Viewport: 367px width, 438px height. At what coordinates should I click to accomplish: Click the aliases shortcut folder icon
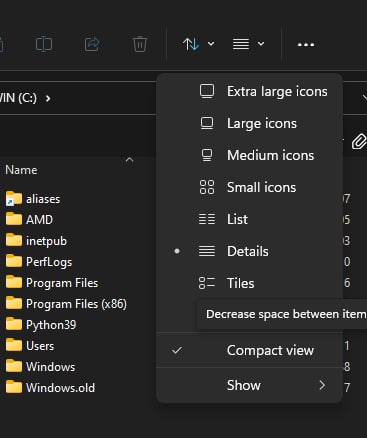pos(14,199)
